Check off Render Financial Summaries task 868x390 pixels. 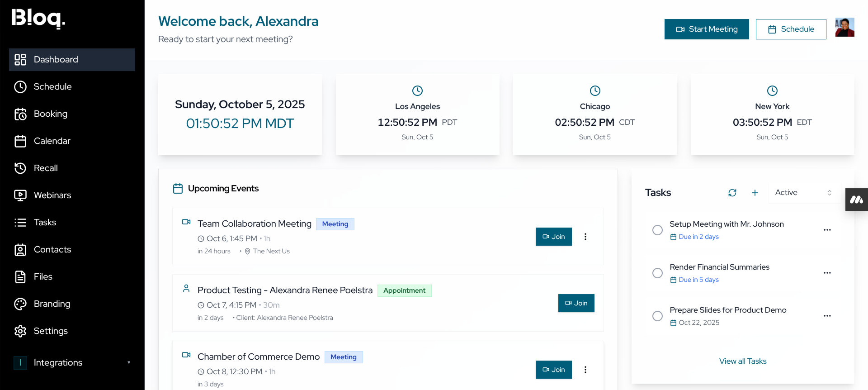(x=658, y=273)
